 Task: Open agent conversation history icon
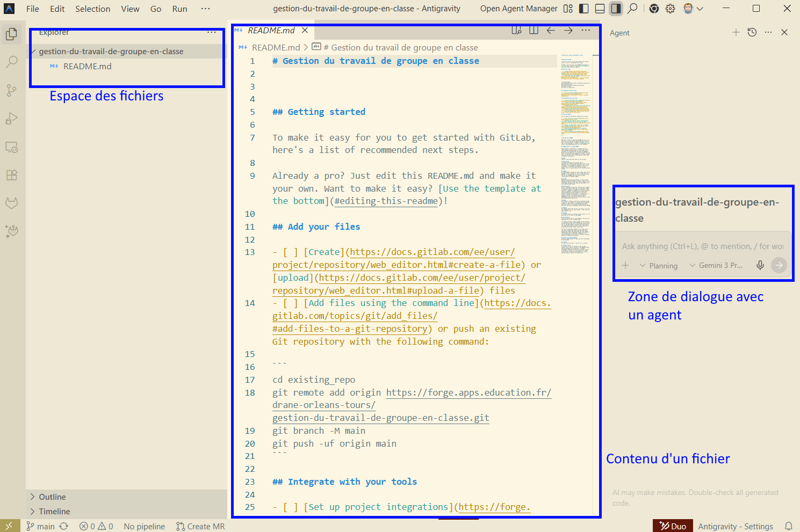752,33
